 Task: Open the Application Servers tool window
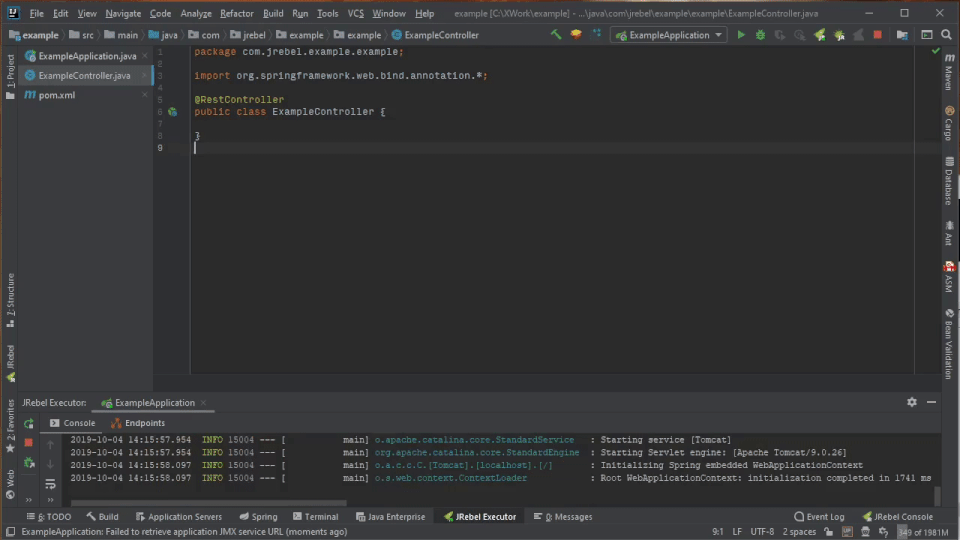click(x=178, y=517)
